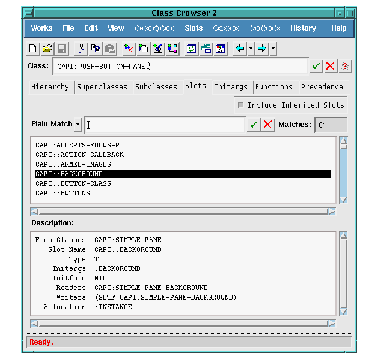The width and height of the screenshot is (379, 360).
Task: Select the CAPI::ARMED-IMAGES slot row
Action: coord(183,164)
